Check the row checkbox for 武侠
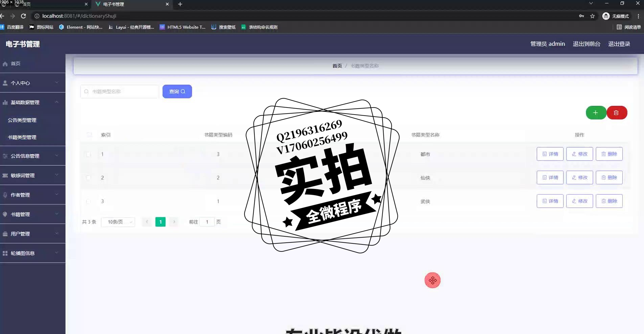644x334 pixels. click(89, 201)
